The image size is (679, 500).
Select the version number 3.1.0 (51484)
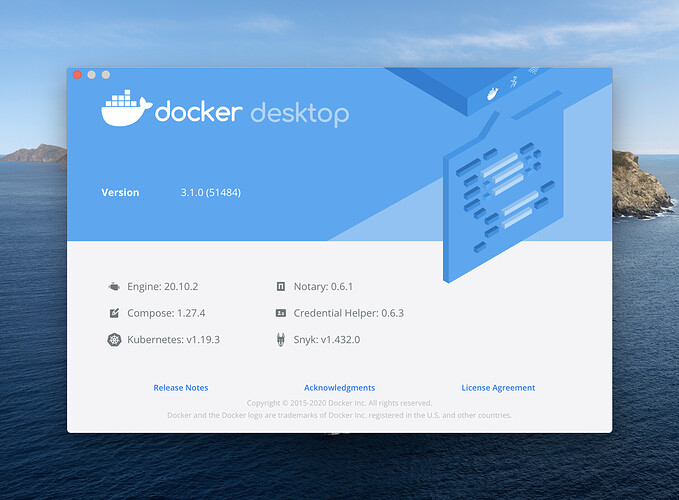click(x=210, y=193)
